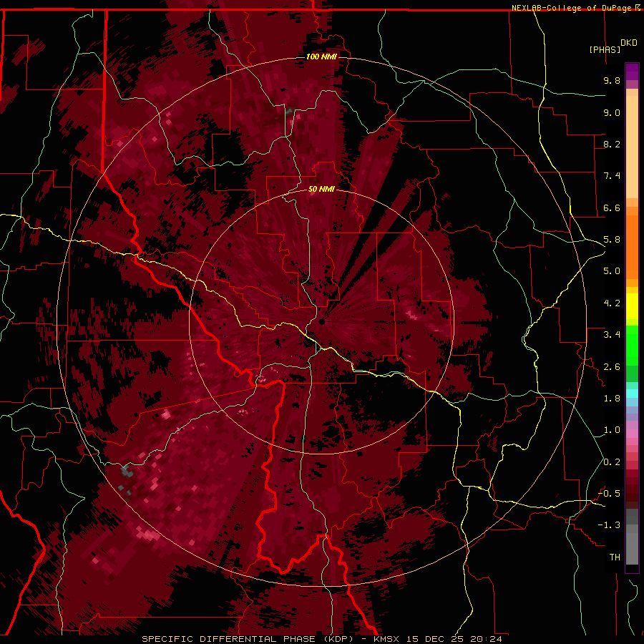Screen dimensions: 644x644
Task: Click the 0.2 value on the color scale
Action: [612, 462]
